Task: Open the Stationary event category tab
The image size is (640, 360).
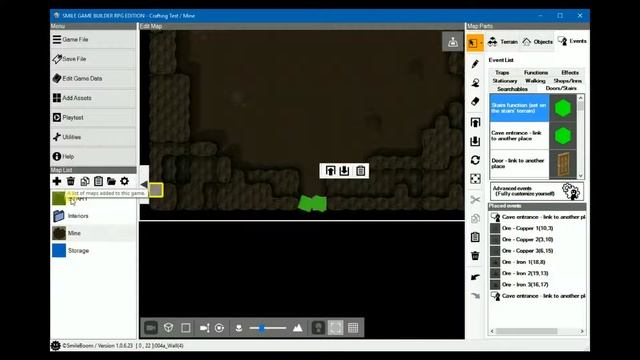Action: click(x=504, y=81)
